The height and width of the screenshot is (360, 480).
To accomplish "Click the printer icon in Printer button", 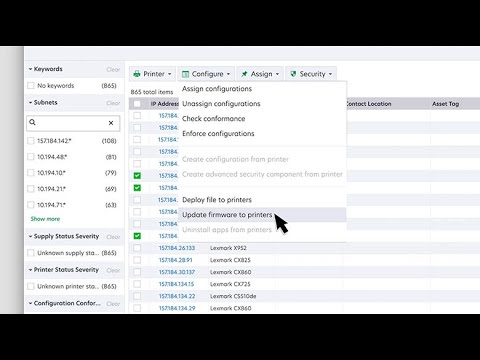I will [137, 74].
